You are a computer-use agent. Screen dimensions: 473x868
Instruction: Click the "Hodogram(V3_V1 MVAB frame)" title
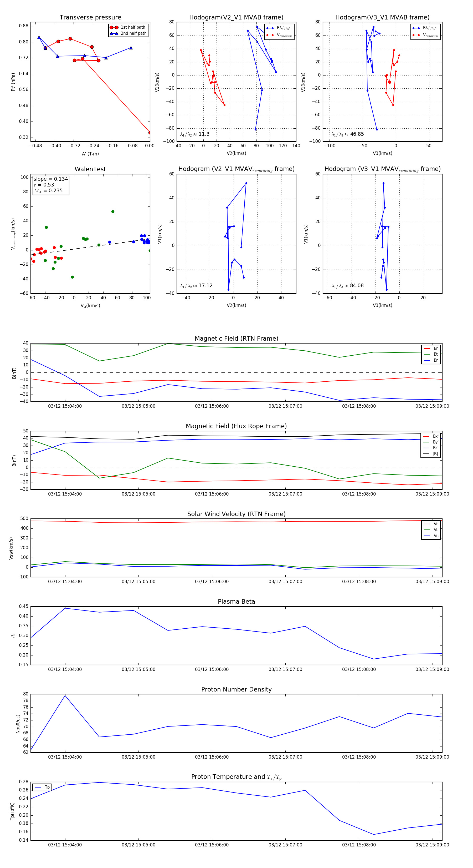point(382,18)
